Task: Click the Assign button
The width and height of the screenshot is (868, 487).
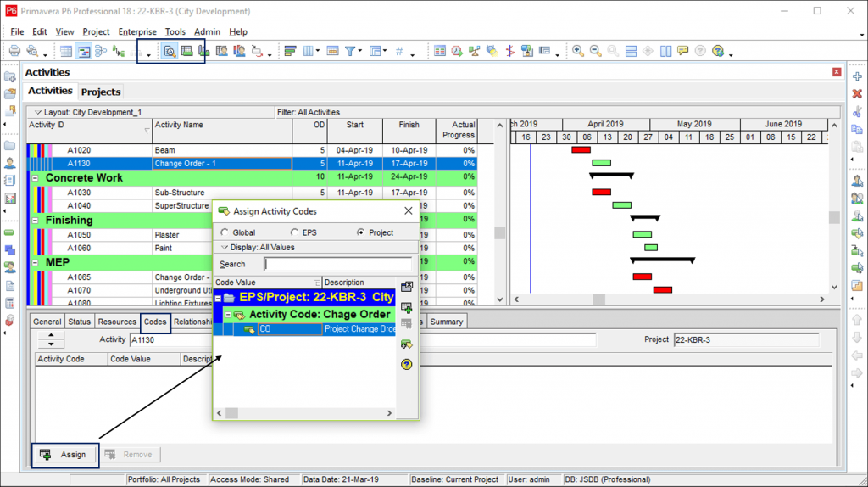Action: click(65, 455)
